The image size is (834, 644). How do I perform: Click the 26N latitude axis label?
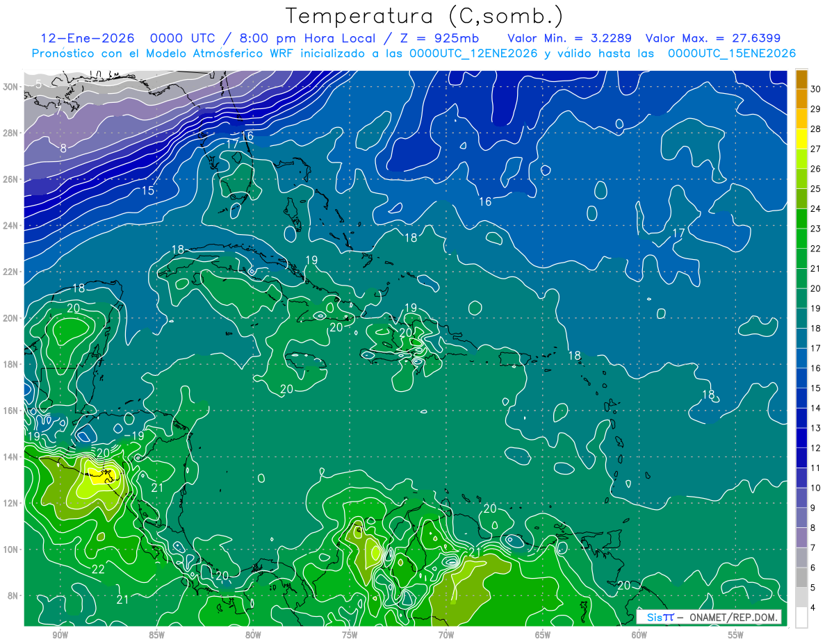coord(11,179)
